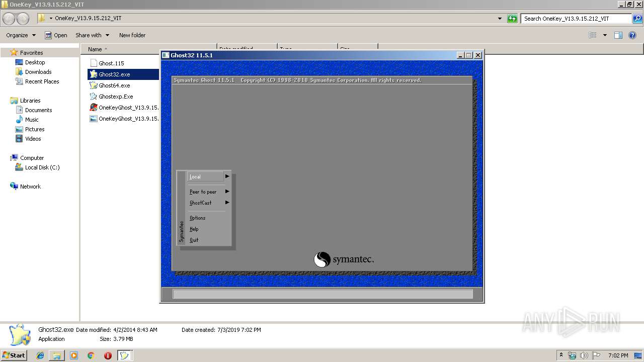Screen dimensions: 644x362
Task: Switch to Ghost32 taskbar icon
Action: tap(124, 355)
